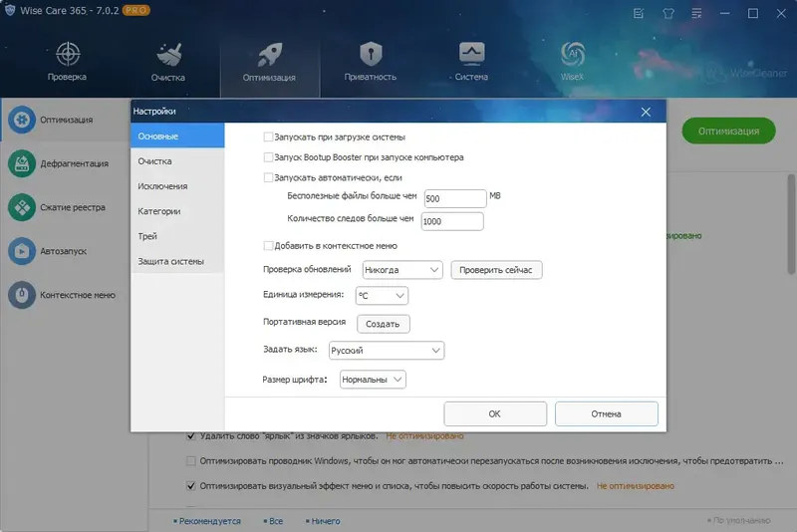Click the PRO badge in title bar
The height and width of the screenshot is (532, 797).
[x=135, y=10]
